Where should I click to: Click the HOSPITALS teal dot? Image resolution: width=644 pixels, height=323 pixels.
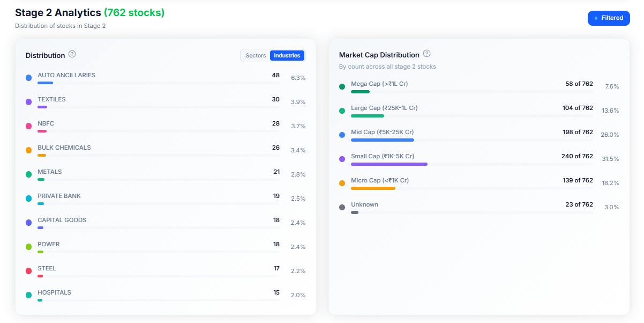point(29,295)
